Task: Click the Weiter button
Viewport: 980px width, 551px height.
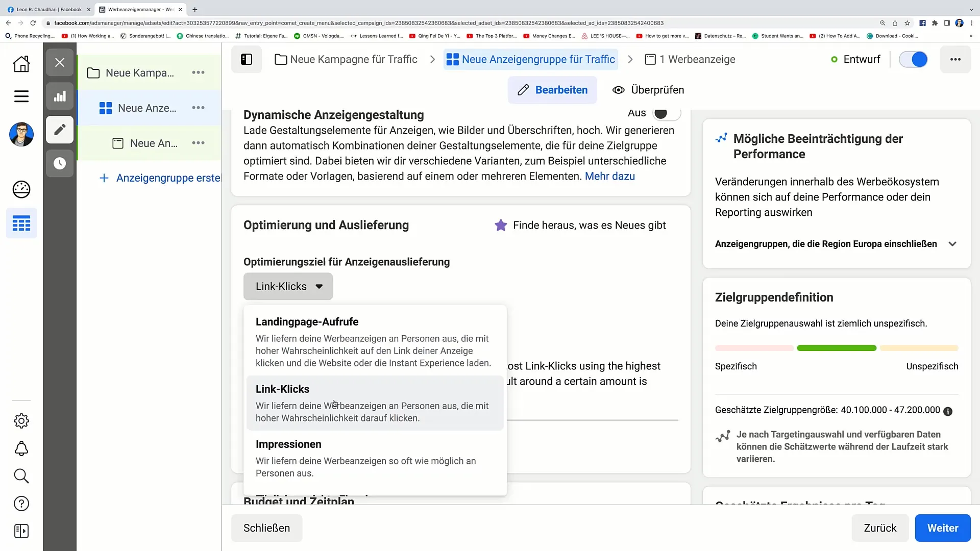Action: tap(943, 528)
